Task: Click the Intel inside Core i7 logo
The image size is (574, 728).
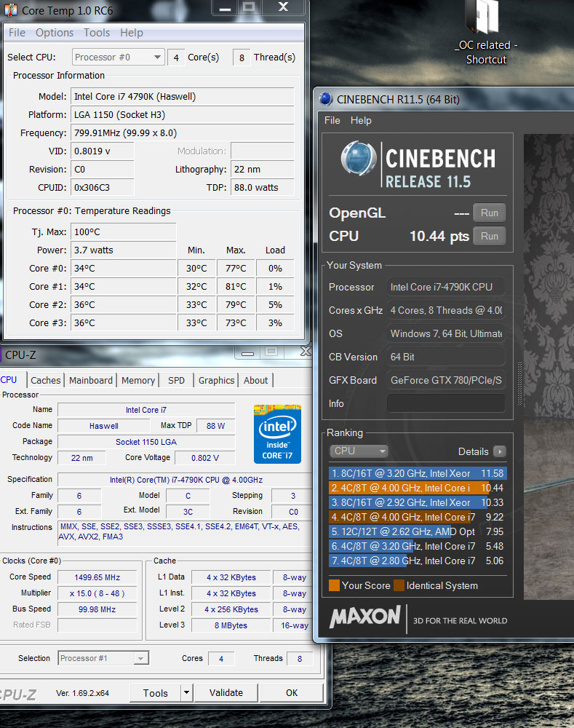Action: [x=277, y=434]
